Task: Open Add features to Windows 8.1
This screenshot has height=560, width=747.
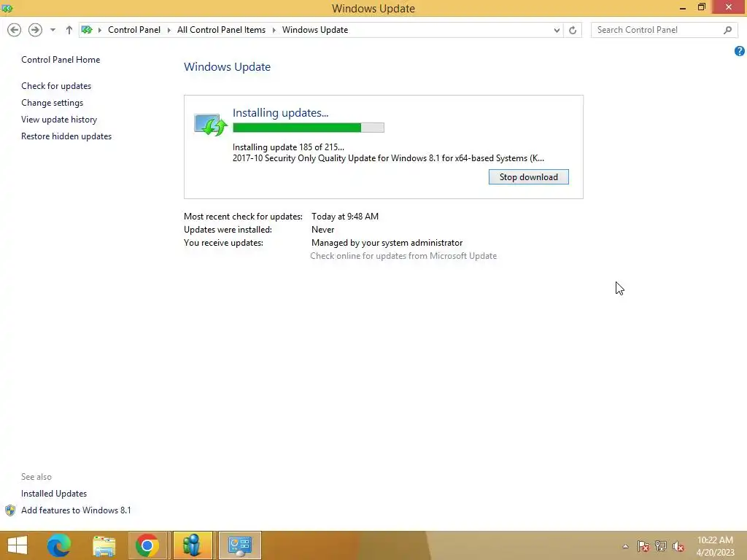Action: pos(76,510)
